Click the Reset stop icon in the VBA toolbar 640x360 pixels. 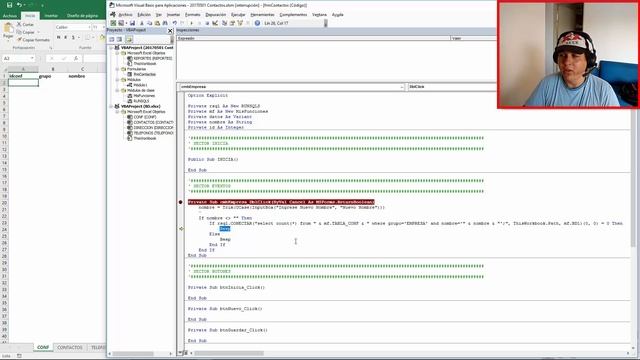(x=207, y=23)
